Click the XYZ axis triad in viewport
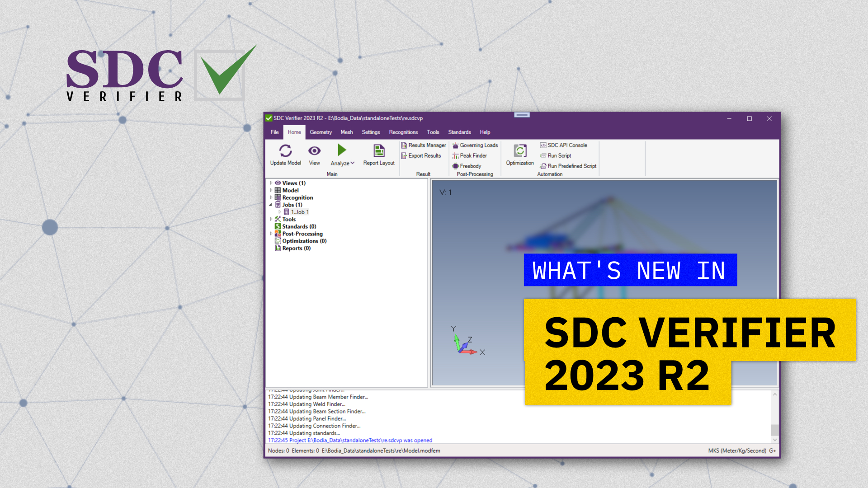Image resolution: width=868 pixels, height=488 pixels. 468,341
